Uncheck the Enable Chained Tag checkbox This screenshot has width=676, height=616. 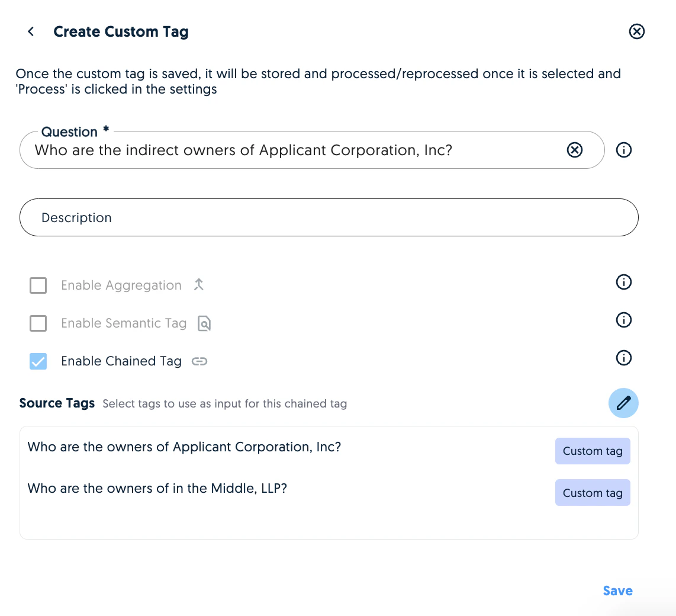click(x=38, y=361)
